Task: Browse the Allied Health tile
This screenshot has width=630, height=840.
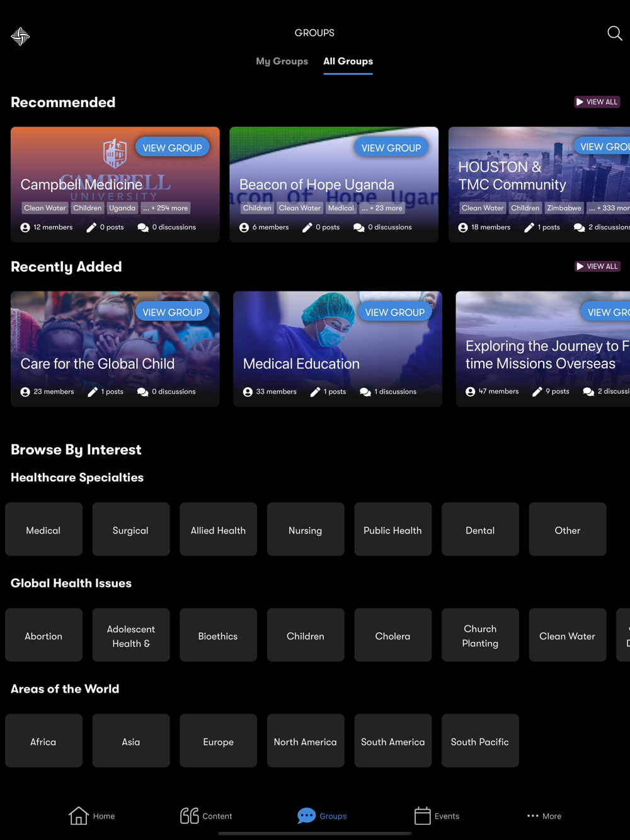Action: coord(219,530)
